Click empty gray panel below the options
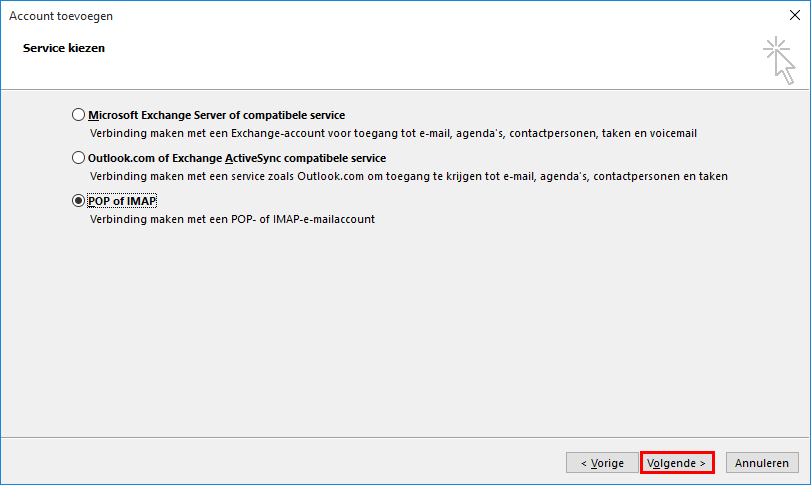This screenshot has height=485, width=811. [400, 340]
